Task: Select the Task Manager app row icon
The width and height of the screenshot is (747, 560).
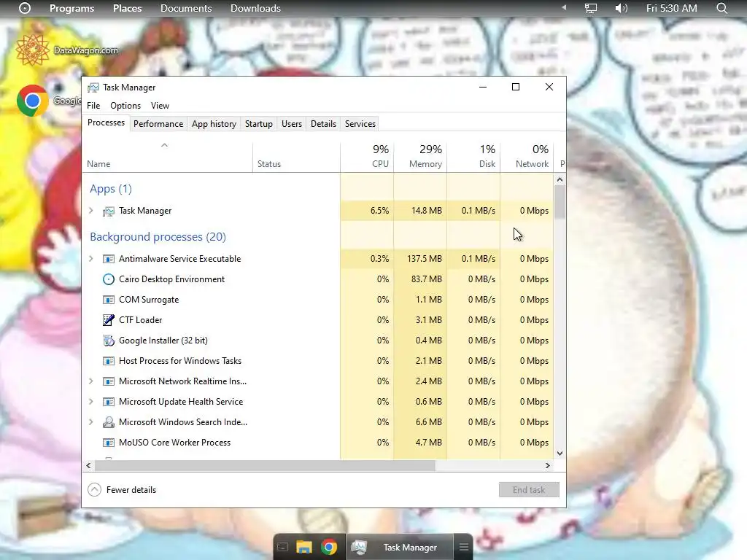Action: [x=109, y=211]
